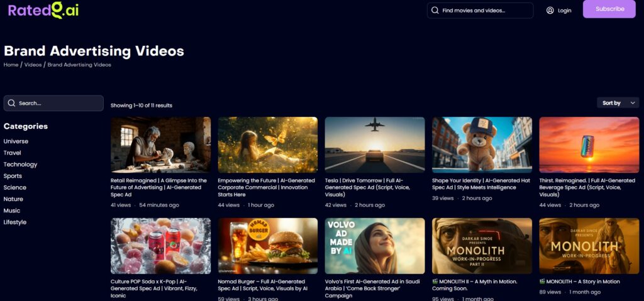
Task: Click the sidebar search magnifier icon
Action: click(11, 103)
